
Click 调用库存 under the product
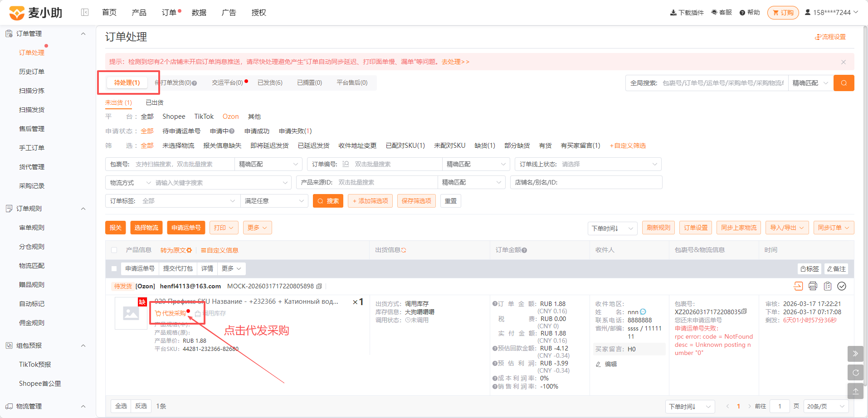pyautogui.click(x=210, y=313)
